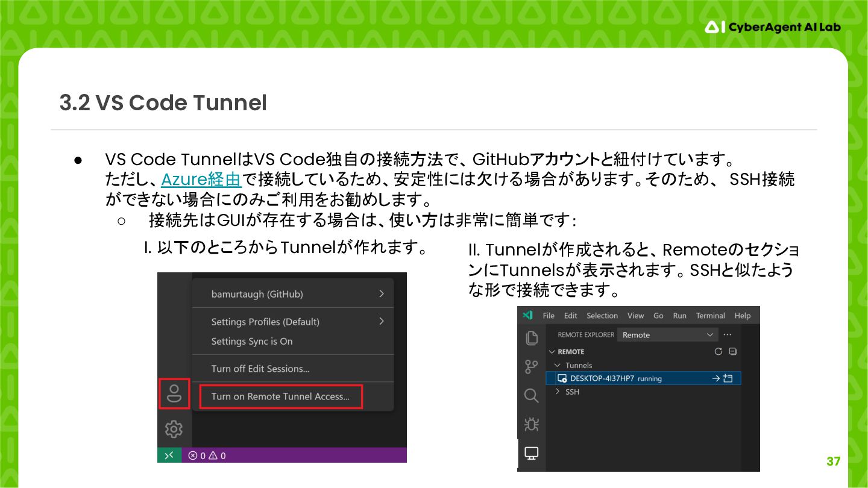
Task: Open the Explorer files icon in the activity bar
Action: (531, 338)
